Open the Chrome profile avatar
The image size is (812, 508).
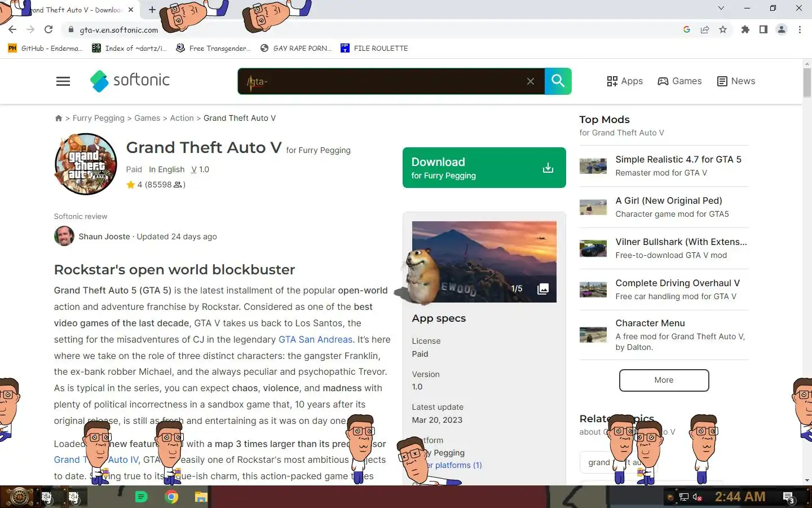(782, 29)
